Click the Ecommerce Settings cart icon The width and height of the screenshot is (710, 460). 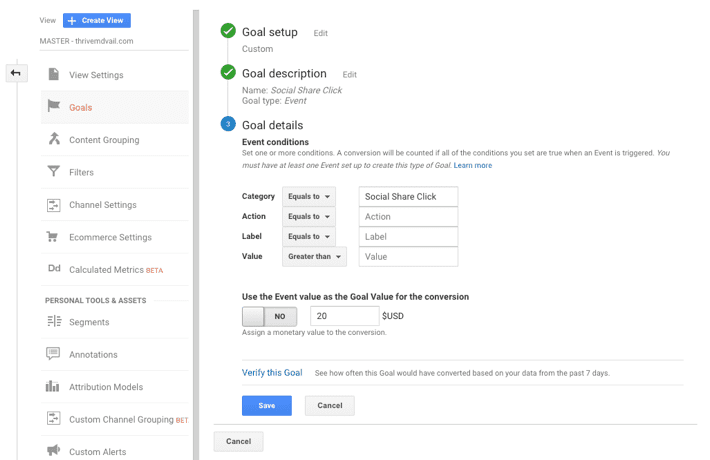click(x=52, y=236)
